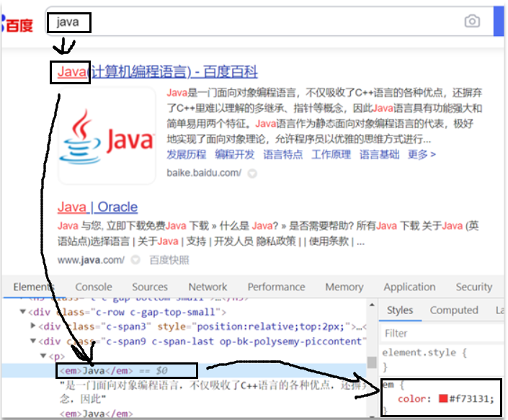Click the www.java.com/ source URL
This screenshot has height=420, width=508.
point(91,260)
